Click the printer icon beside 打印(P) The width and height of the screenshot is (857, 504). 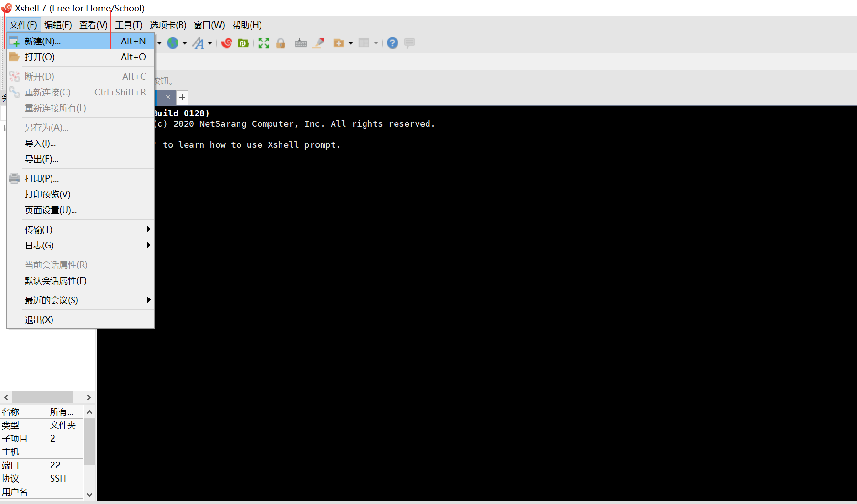tap(14, 178)
